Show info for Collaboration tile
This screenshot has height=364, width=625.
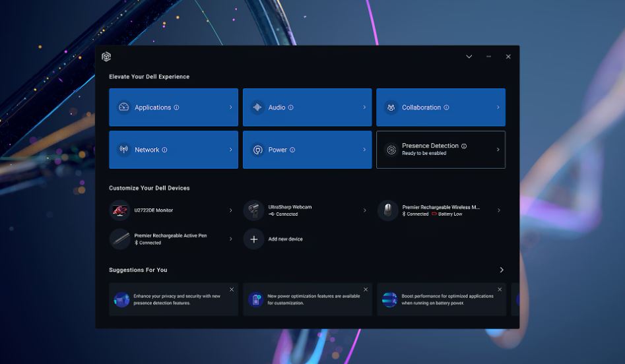click(446, 107)
